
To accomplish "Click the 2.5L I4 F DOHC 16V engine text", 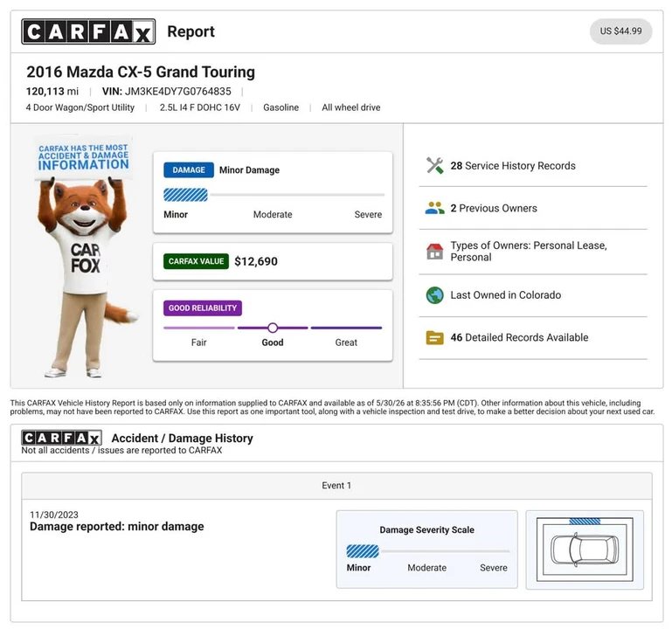I will 200,107.
